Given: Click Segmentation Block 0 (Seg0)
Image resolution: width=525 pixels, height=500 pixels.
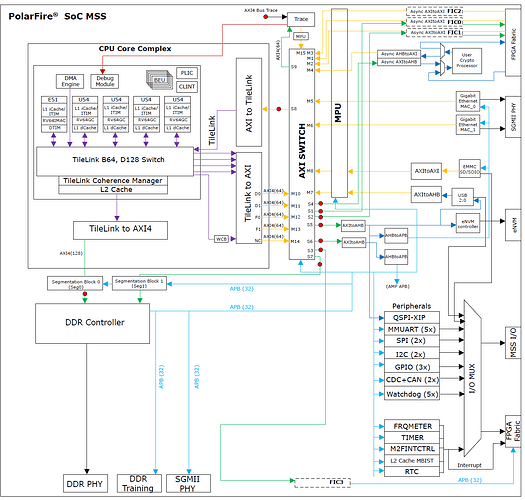Looking at the screenshot, I should pos(75,284).
